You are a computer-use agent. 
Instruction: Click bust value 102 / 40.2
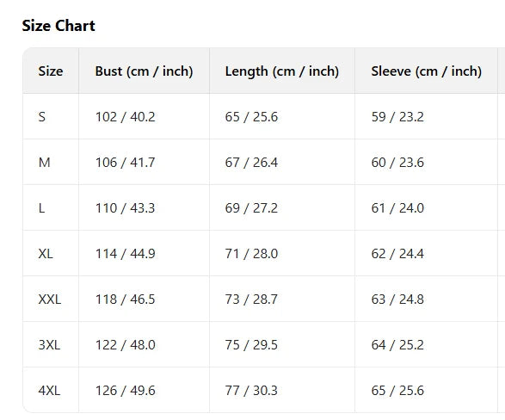[125, 117]
